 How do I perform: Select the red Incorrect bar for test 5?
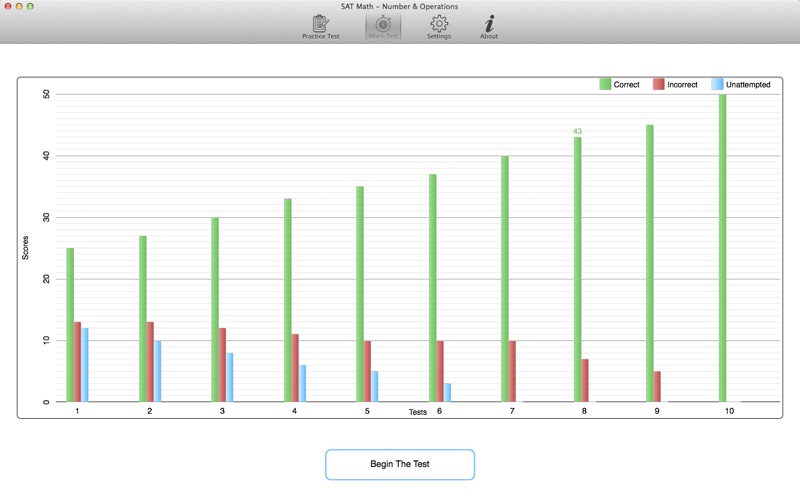coord(367,371)
